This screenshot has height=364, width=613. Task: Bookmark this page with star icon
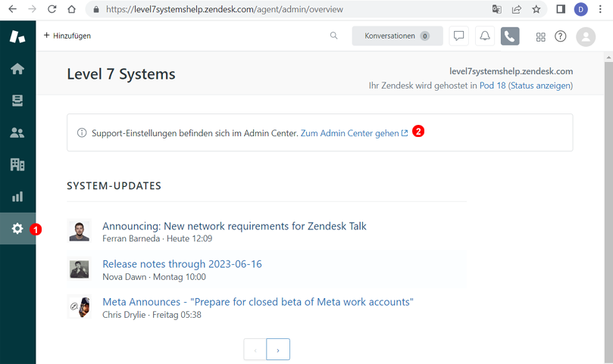[x=536, y=9]
